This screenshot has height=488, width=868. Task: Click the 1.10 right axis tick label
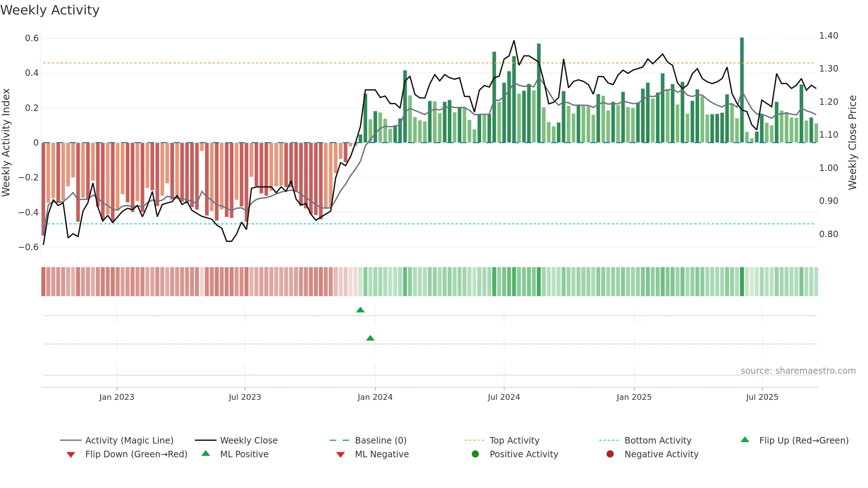pos(829,135)
